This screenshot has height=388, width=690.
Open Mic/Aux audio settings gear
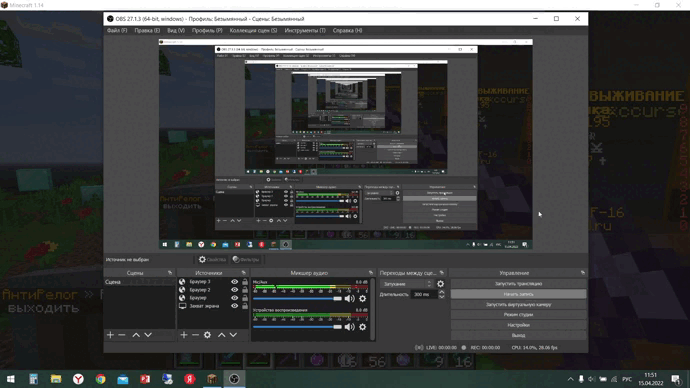[363, 299]
